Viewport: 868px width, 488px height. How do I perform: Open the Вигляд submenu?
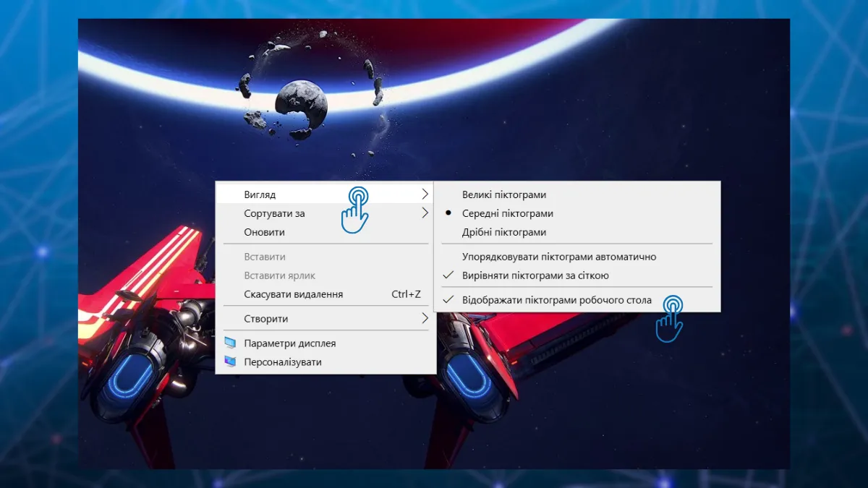pyautogui.click(x=325, y=194)
